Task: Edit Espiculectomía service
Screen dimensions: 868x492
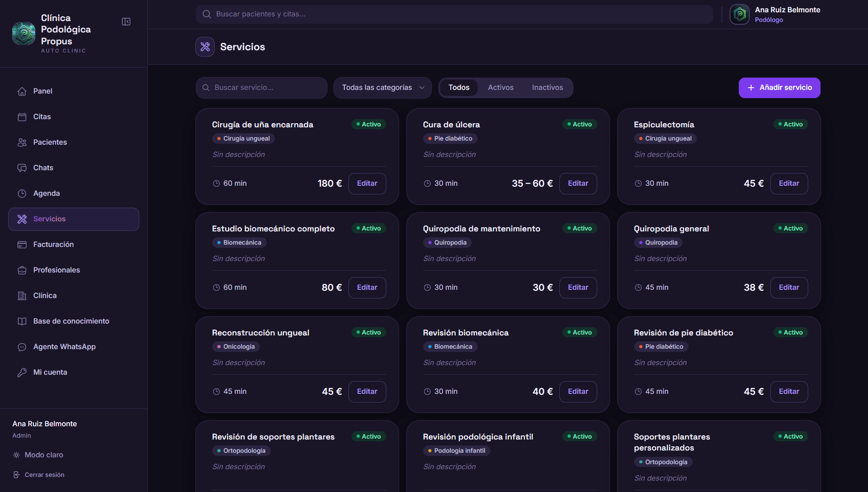Action: click(x=789, y=183)
